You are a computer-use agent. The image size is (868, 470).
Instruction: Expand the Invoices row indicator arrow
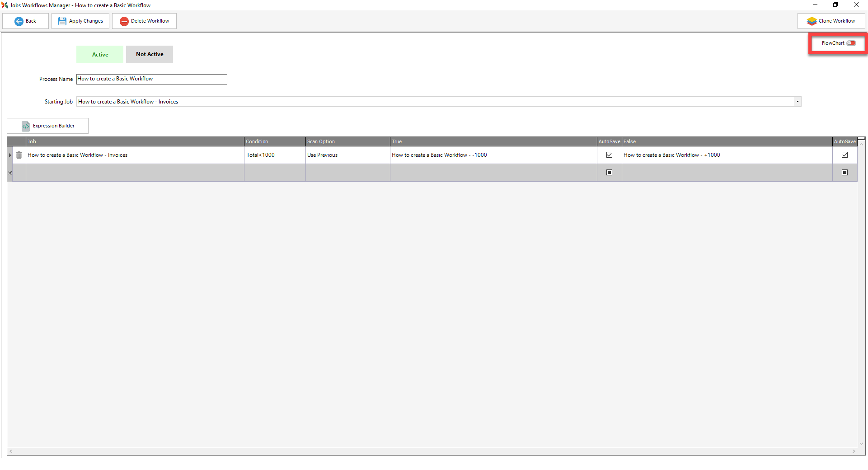coord(10,155)
